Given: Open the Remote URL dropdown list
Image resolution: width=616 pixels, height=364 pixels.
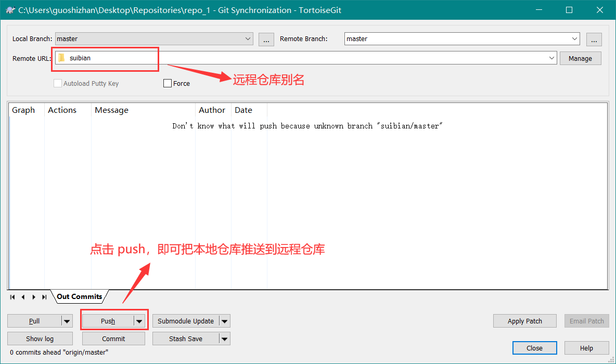Looking at the screenshot, I should pyautogui.click(x=552, y=58).
